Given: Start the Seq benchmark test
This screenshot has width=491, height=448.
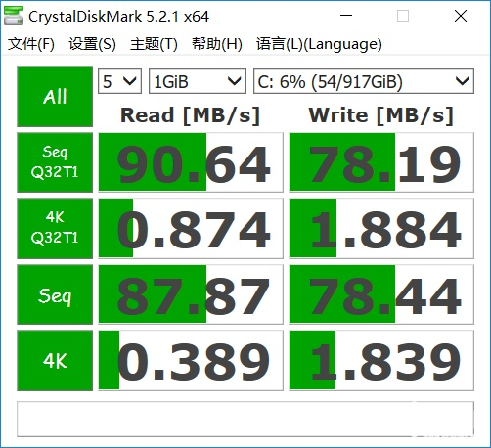Looking at the screenshot, I should 55,294.
